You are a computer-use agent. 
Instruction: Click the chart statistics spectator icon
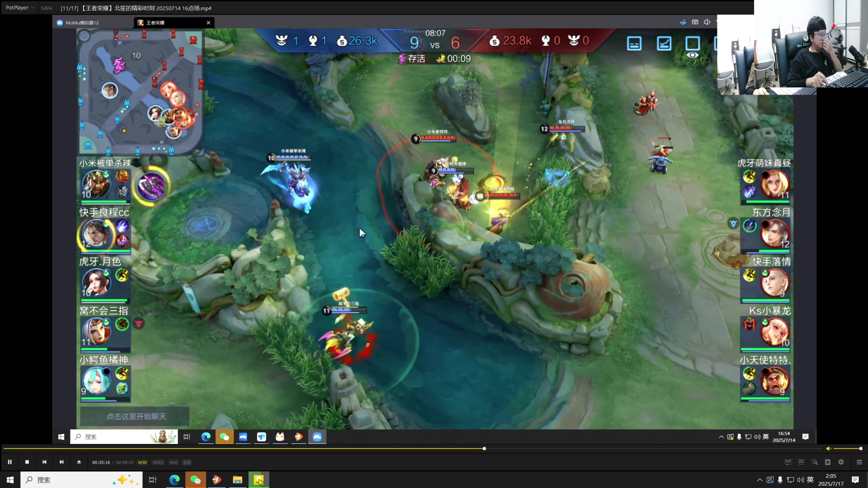click(x=664, y=43)
